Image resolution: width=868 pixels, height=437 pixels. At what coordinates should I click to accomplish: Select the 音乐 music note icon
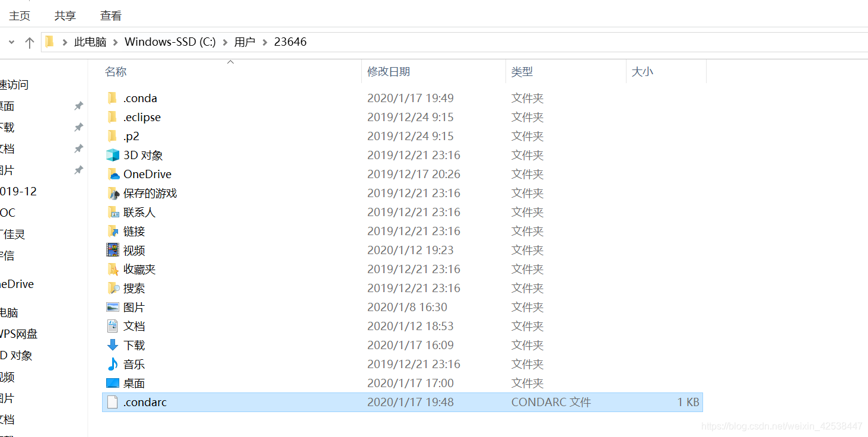(x=113, y=364)
